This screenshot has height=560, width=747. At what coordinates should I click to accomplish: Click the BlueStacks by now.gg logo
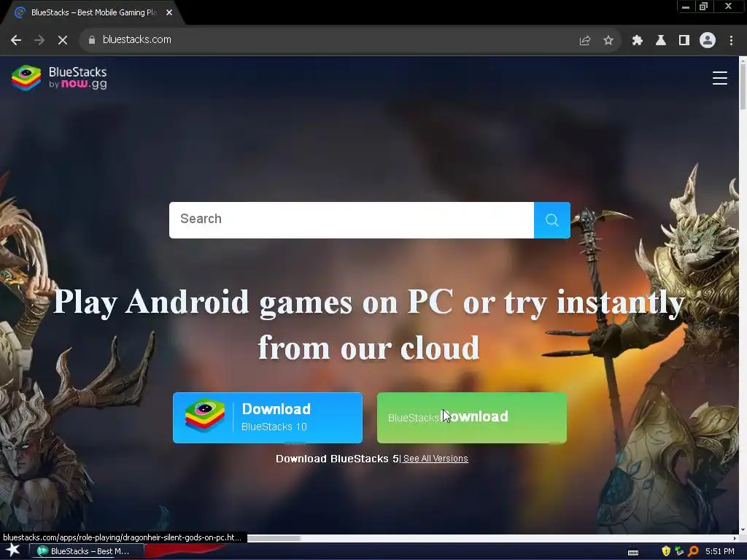pos(59,77)
